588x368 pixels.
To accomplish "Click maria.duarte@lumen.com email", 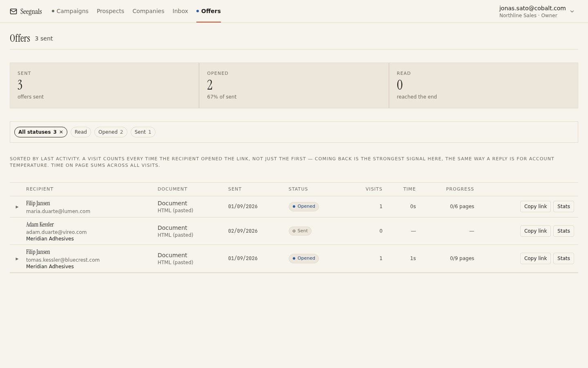I will (x=58, y=211).
